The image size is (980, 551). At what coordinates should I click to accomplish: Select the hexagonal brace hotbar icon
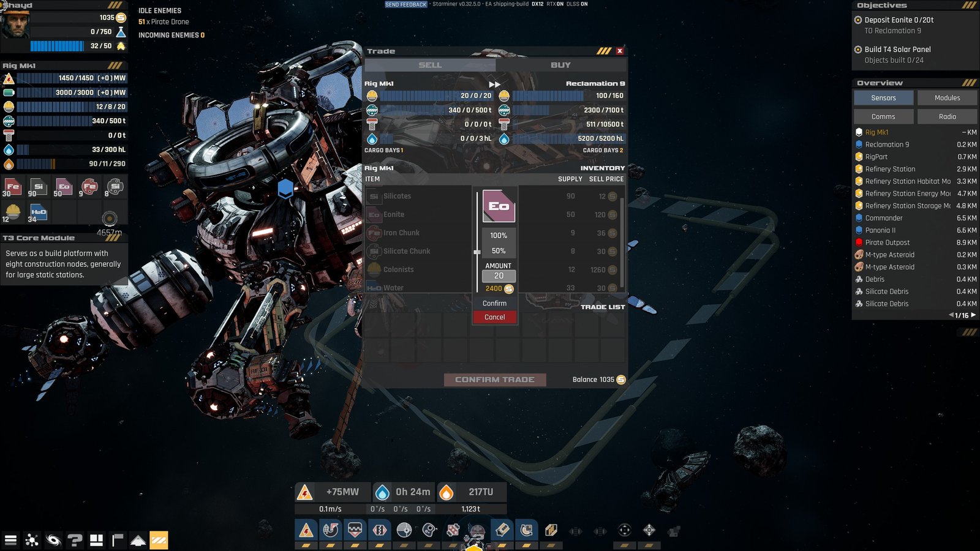tap(380, 530)
